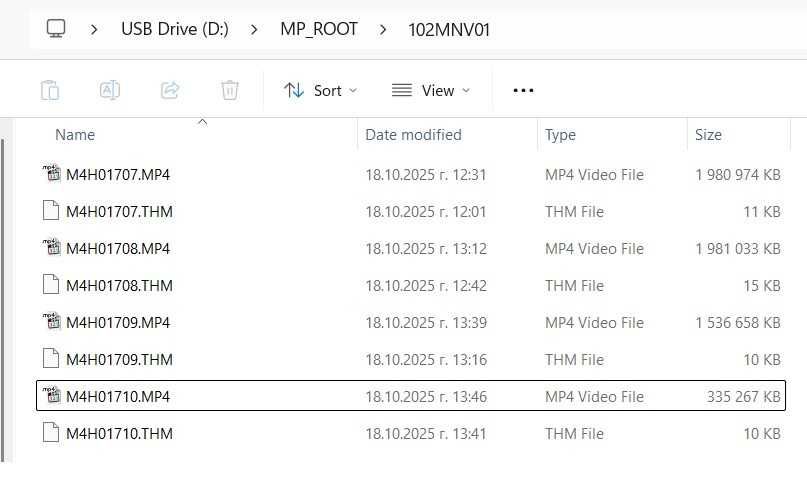
Task: Click the 1 981 033 KB size cell
Action: tap(738, 249)
